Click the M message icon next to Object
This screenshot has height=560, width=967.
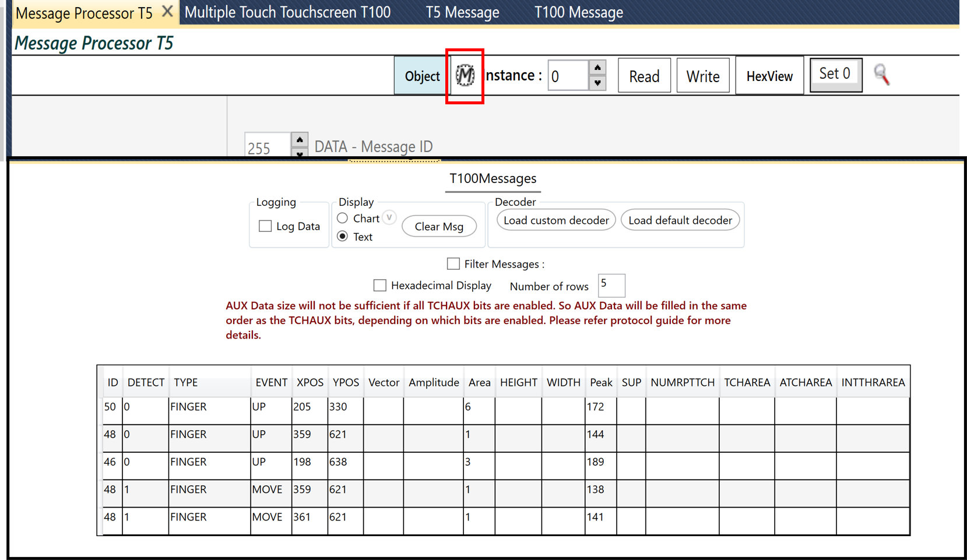click(x=465, y=76)
